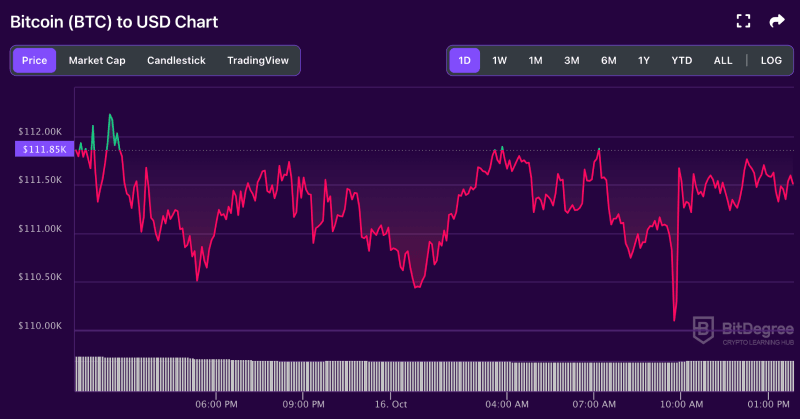This screenshot has height=419, width=800.
Task: Select YTD time range
Action: pos(682,60)
